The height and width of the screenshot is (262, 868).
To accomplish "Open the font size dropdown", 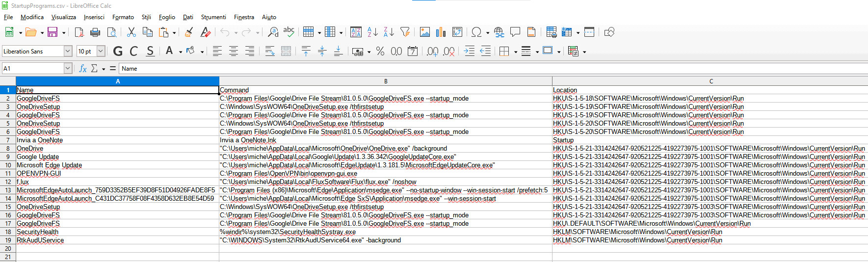I will (x=101, y=51).
